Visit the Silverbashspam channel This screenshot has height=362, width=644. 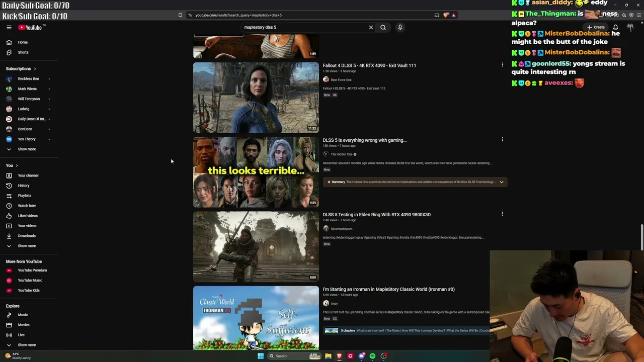pyautogui.click(x=342, y=229)
